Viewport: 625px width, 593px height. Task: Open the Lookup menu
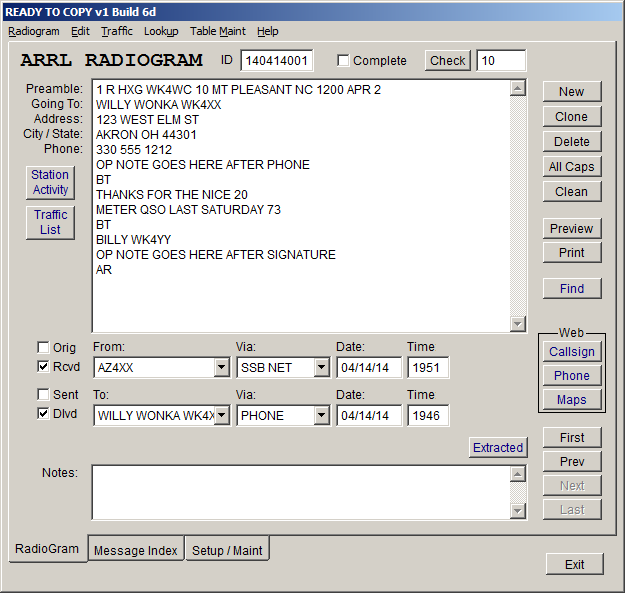(x=161, y=31)
